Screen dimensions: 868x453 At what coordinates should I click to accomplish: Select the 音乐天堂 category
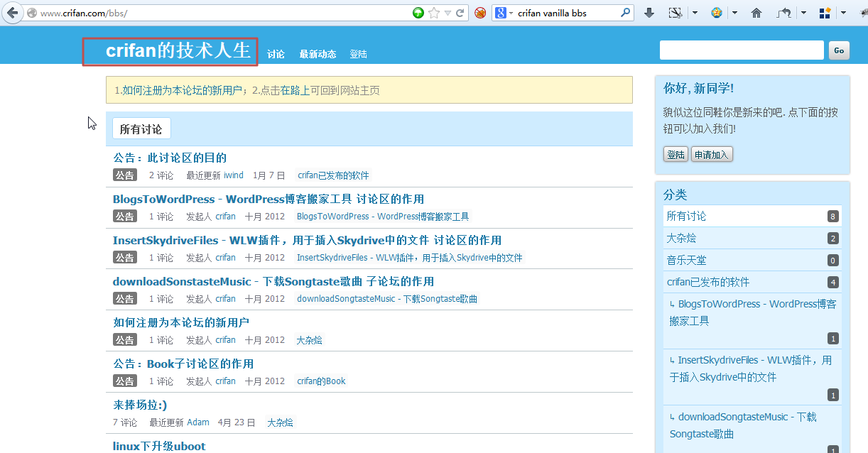click(x=686, y=260)
